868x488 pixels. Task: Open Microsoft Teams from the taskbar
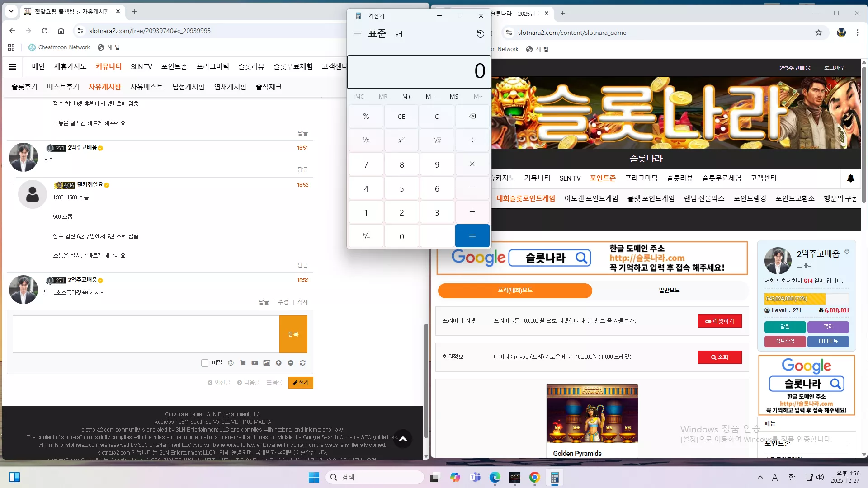point(475,478)
